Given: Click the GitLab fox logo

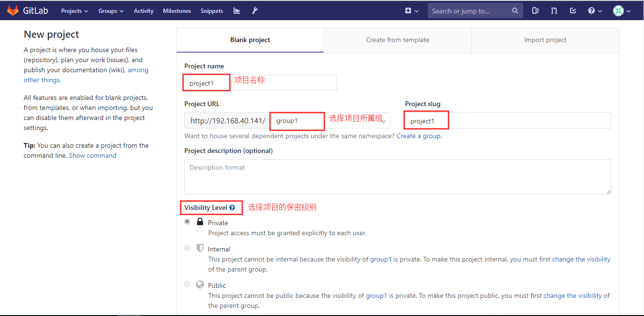Looking at the screenshot, I should coord(13,11).
